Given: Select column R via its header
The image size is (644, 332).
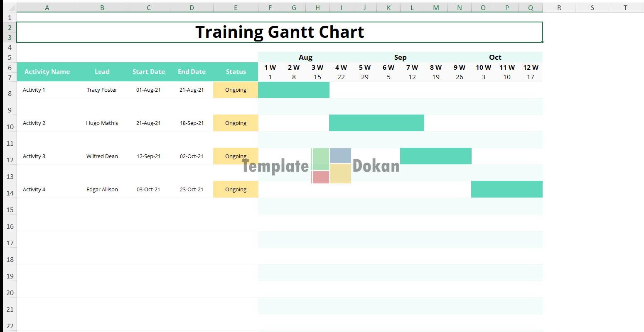Looking at the screenshot, I should coord(559,7).
